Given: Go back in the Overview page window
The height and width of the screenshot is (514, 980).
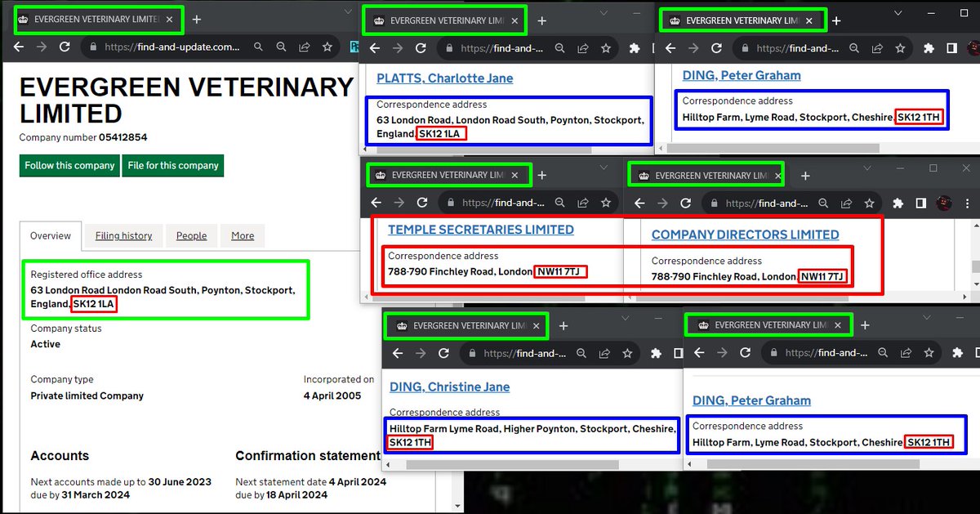Looking at the screenshot, I should click(18, 47).
